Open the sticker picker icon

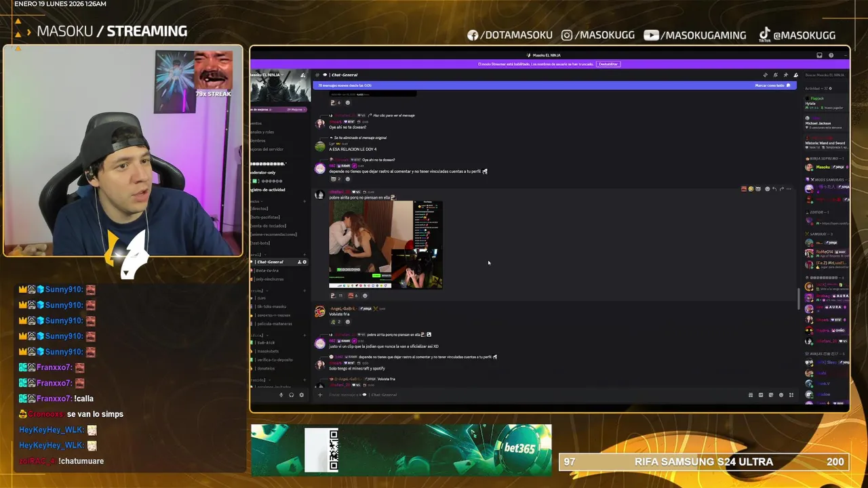tap(771, 394)
